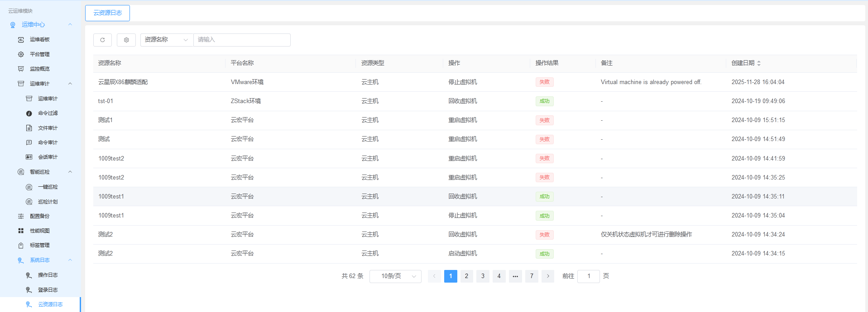Go to page 2 of results
This screenshot has height=312, width=868.
coord(466,276)
